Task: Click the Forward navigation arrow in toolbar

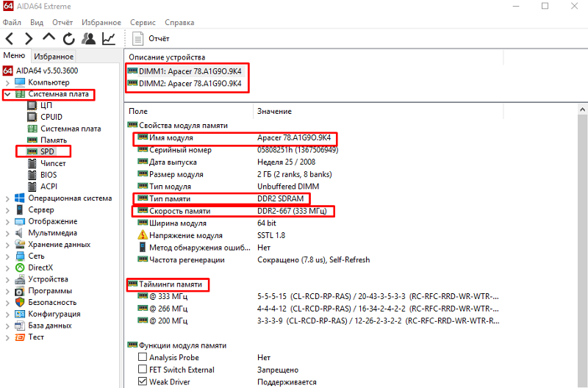Action: [x=29, y=38]
